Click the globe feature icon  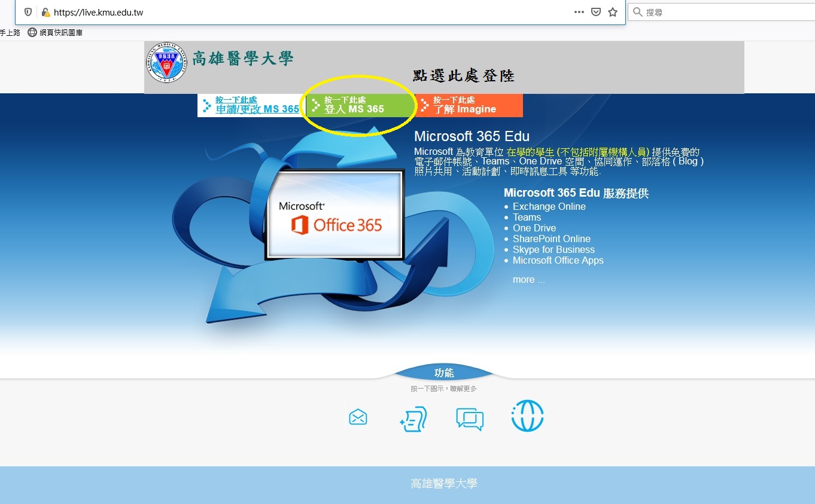tap(527, 416)
